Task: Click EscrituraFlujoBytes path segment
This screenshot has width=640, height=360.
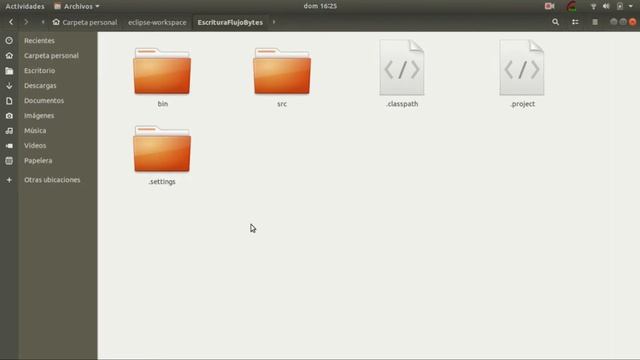Action: pyautogui.click(x=230, y=22)
